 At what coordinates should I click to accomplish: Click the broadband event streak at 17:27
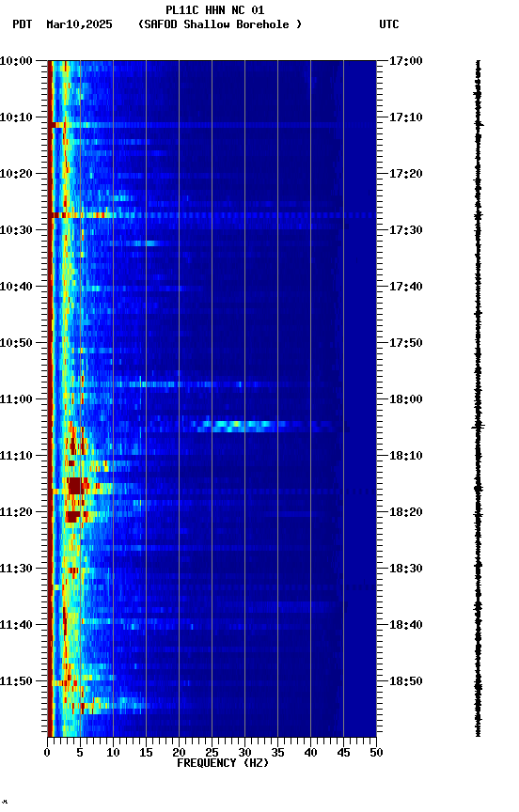[x=212, y=215]
